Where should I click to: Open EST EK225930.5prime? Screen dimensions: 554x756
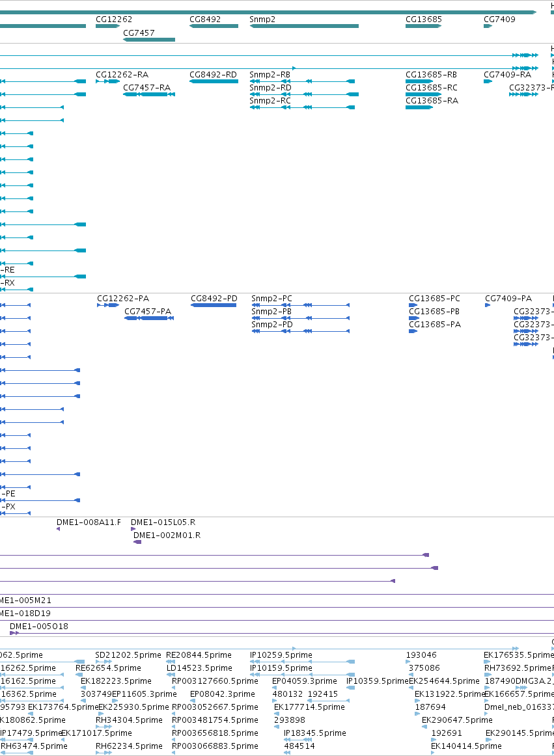pos(133,707)
